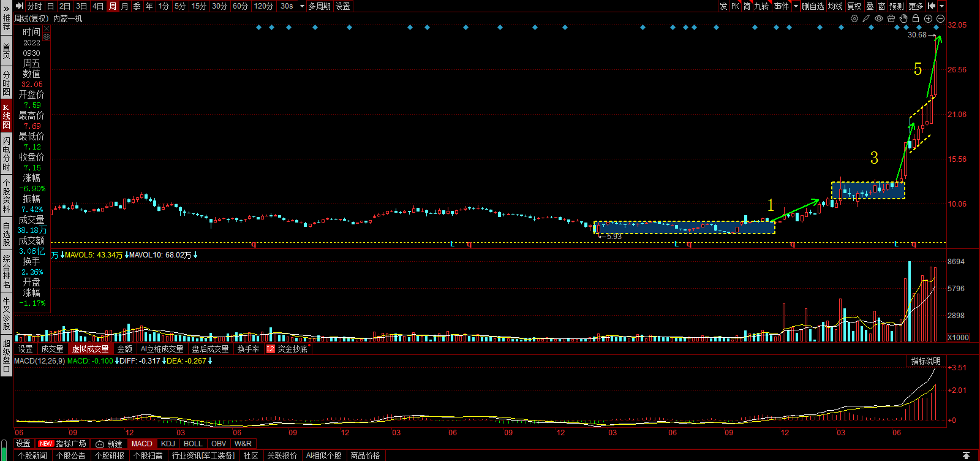Viewport: 980px width, 461px height.
Task: Open 超级盘口 in left sidebar
Action: point(6,356)
